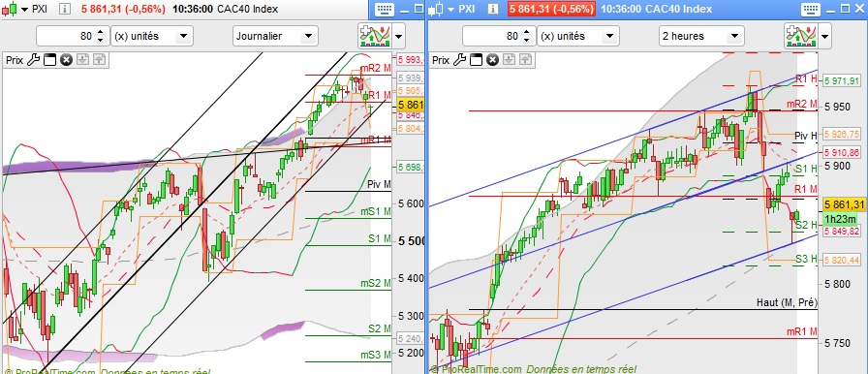This screenshot has width=868, height=374.
Task: Open the Journalier timeframe dropdown
Action: point(276,36)
